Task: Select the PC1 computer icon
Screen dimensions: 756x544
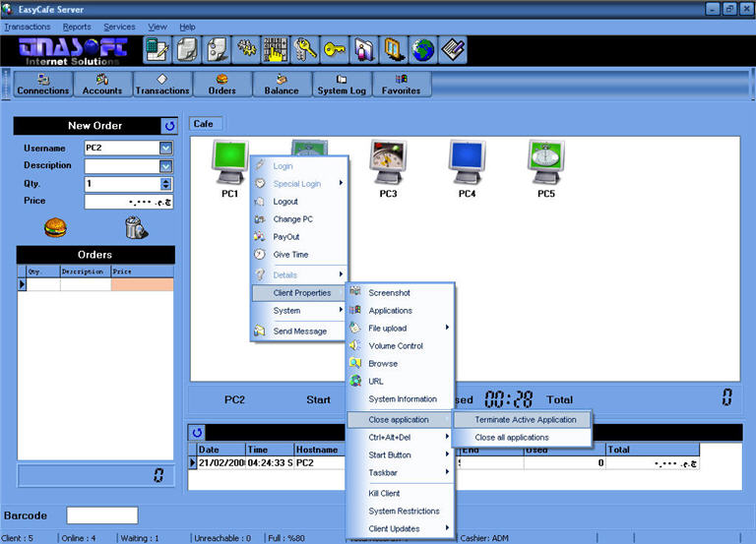Action: (230, 163)
